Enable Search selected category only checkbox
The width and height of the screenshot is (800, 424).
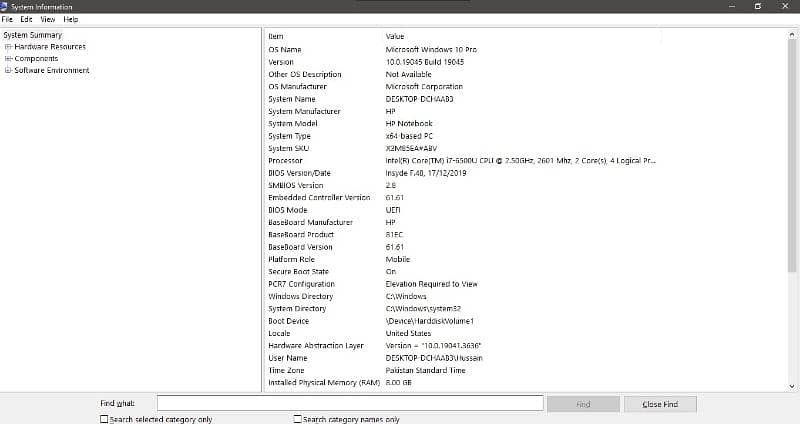[105, 419]
